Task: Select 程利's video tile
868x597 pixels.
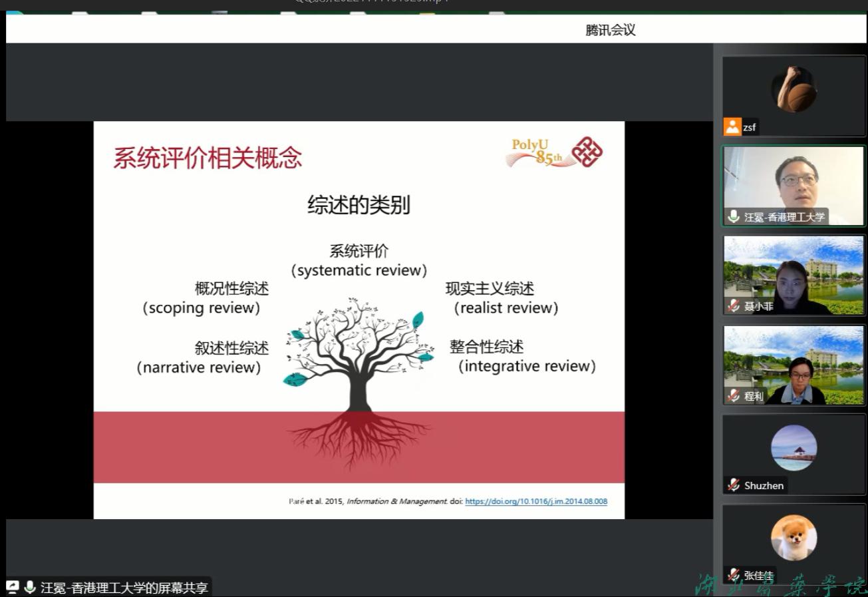Action: 794,365
